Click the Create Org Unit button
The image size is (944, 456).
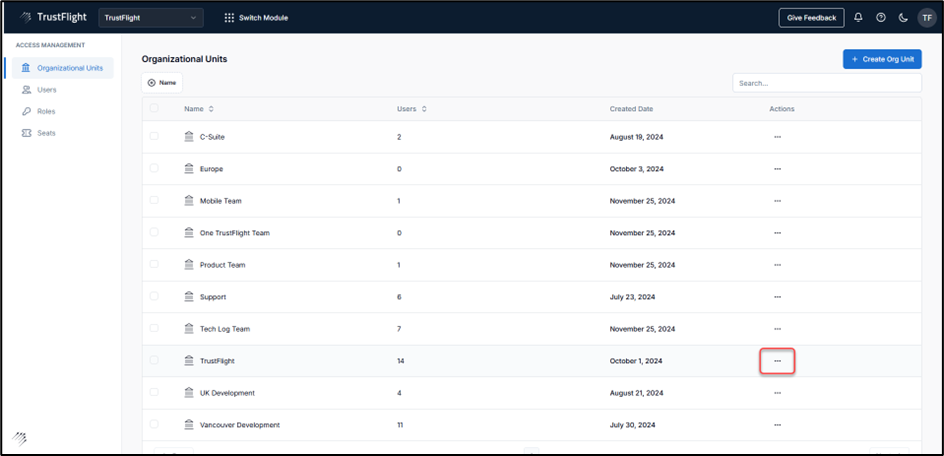[x=882, y=59]
